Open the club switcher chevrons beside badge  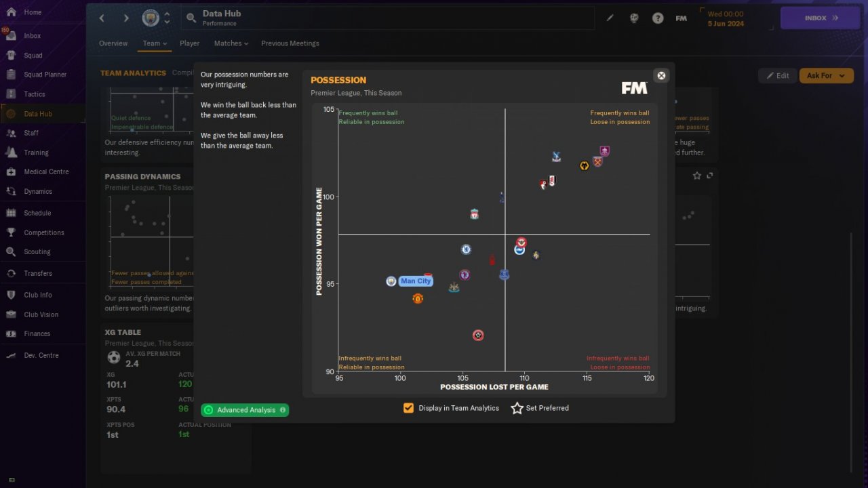point(167,18)
